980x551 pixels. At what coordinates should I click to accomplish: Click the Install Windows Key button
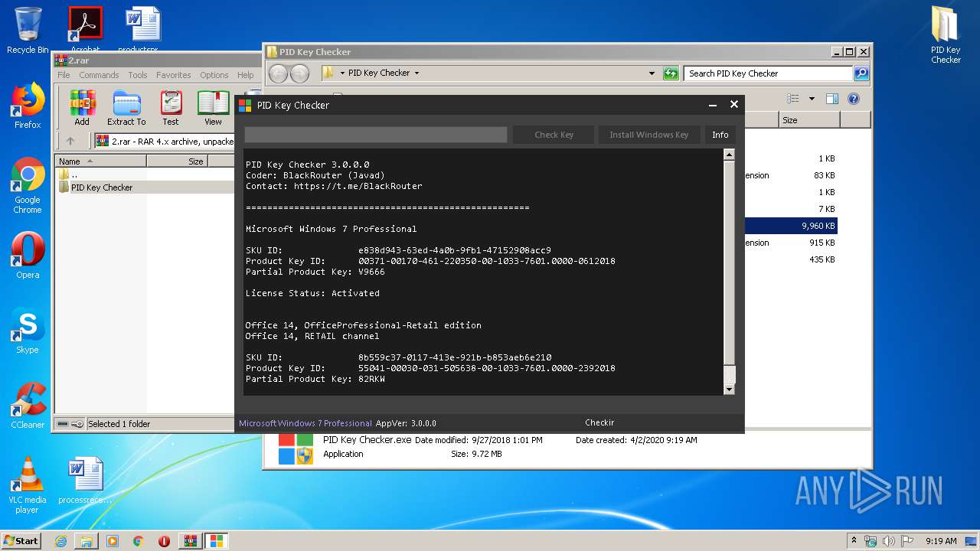coord(648,135)
